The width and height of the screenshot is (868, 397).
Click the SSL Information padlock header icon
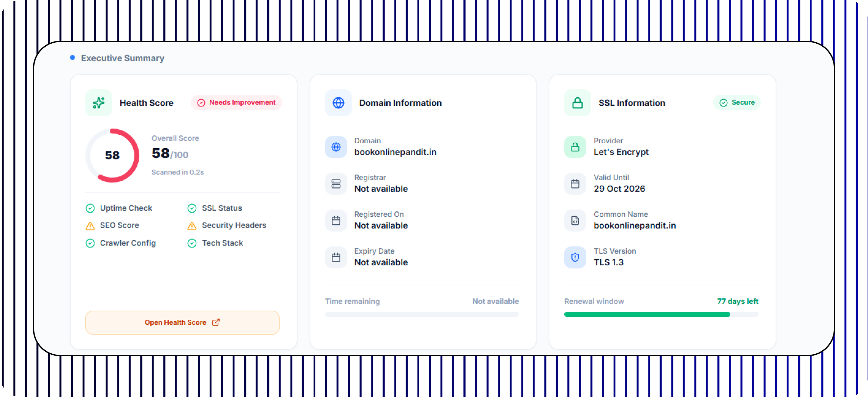(578, 103)
